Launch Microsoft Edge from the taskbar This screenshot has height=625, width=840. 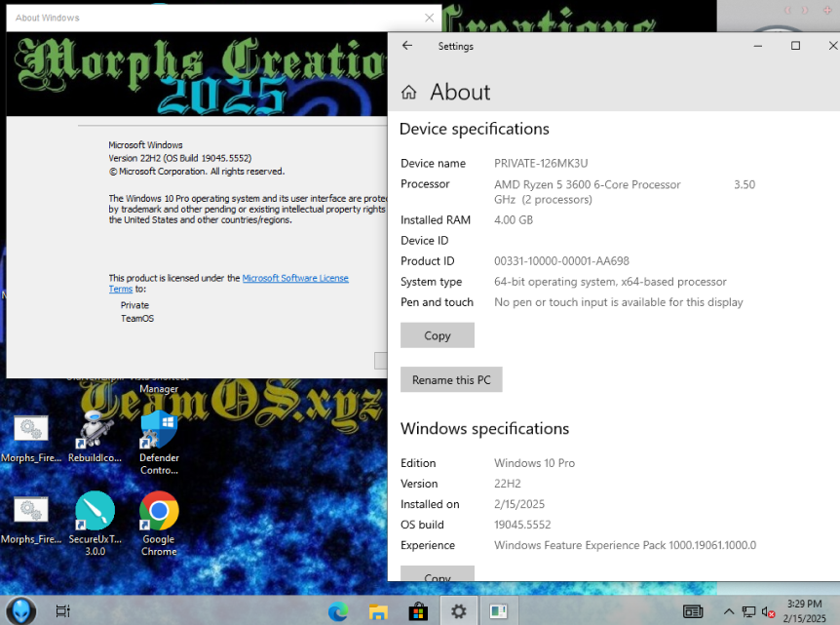(x=338, y=611)
